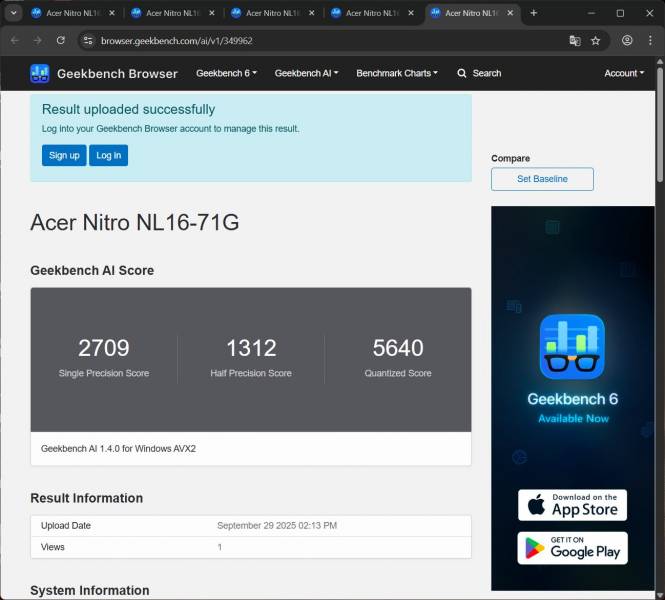Maximize the browser window

[x=620, y=13]
